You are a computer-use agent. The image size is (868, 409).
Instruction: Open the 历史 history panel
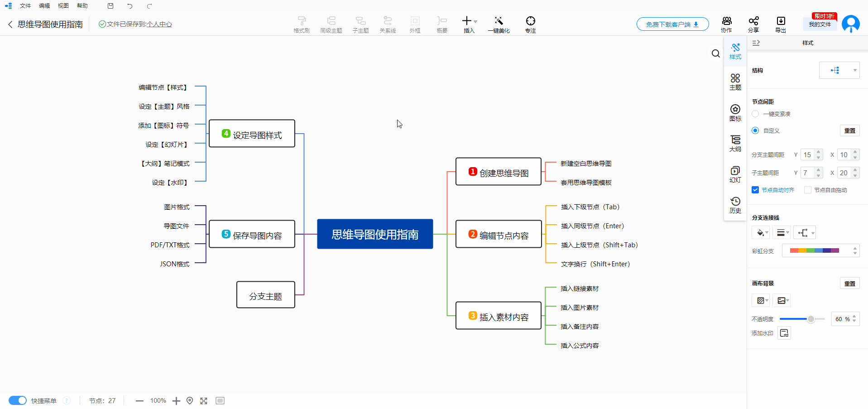pyautogui.click(x=735, y=204)
